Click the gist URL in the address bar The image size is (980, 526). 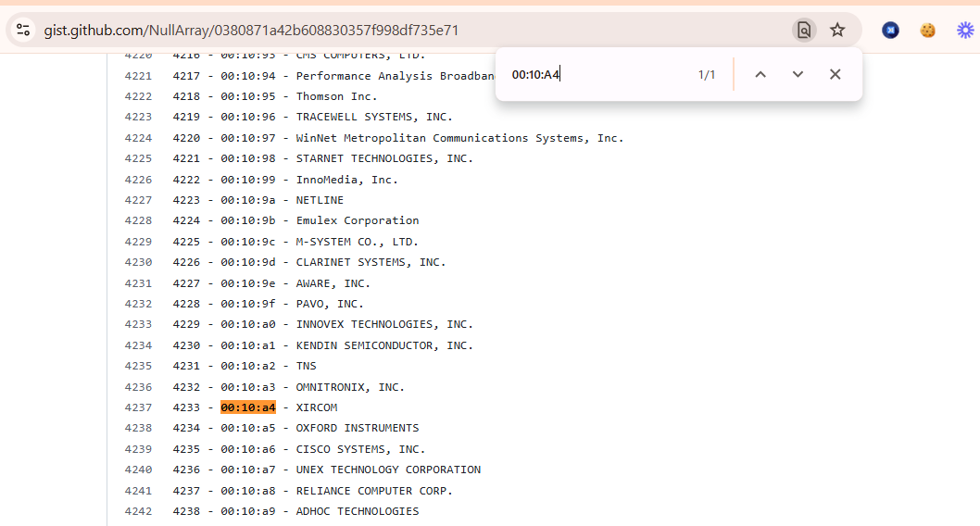[x=251, y=30]
